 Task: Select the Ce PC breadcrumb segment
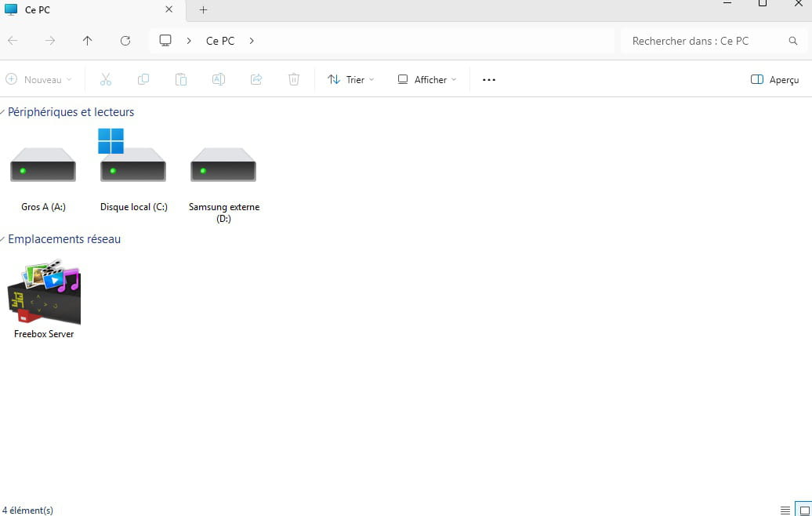click(220, 41)
